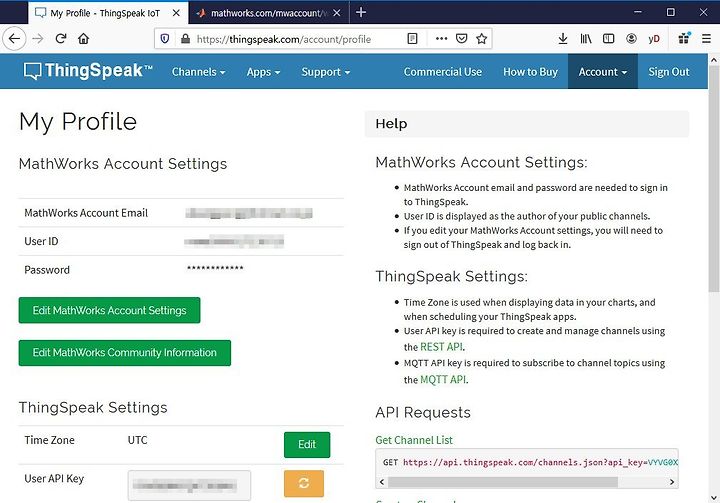Open the What's New gift icon

pyautogui.click(x=684, y=38)
